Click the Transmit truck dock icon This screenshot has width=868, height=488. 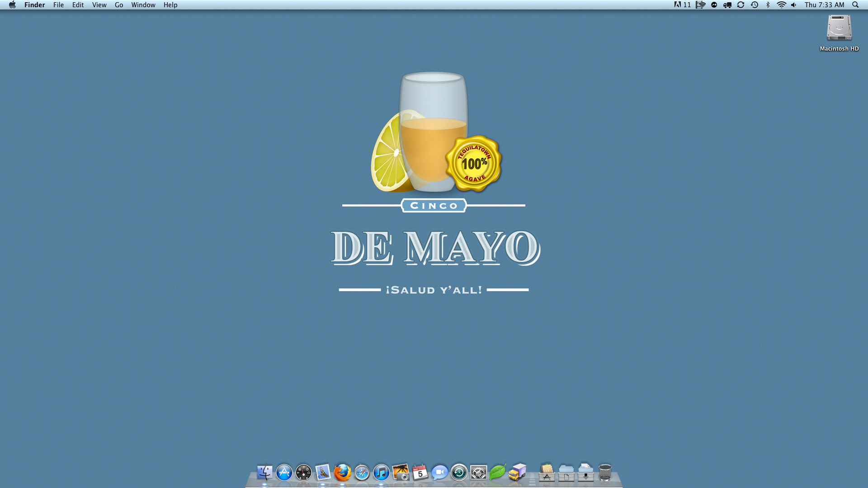click(517, 473)
